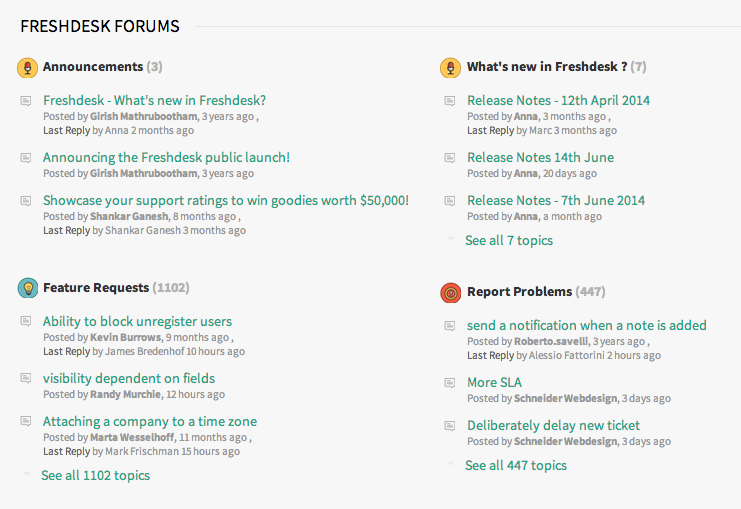741x509 pixels.
Task: Open 'Freshdesk - What's new in Freshdesk?' topic
Action: coord(154,100)
